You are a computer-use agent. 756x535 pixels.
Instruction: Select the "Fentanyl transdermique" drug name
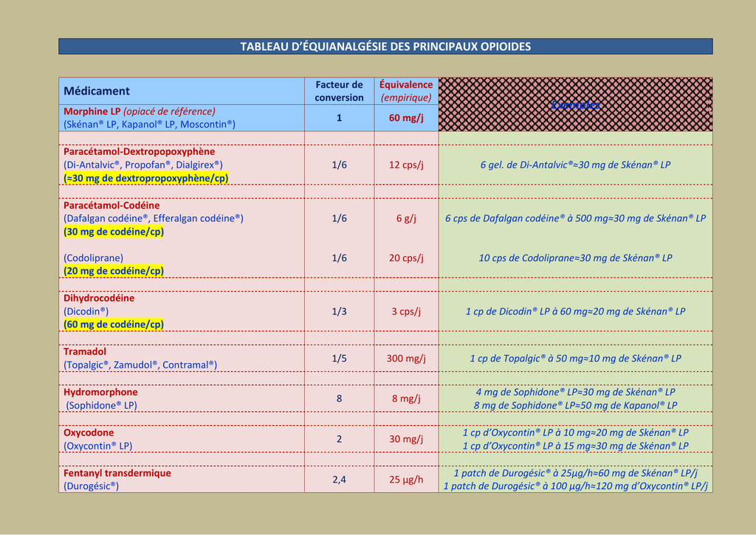point(117,473)
